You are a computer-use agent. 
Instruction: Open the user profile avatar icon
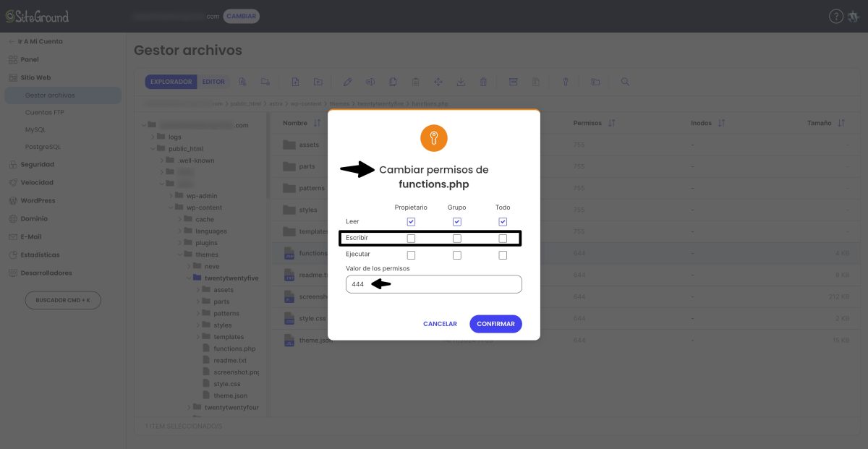tap(853, 16)
